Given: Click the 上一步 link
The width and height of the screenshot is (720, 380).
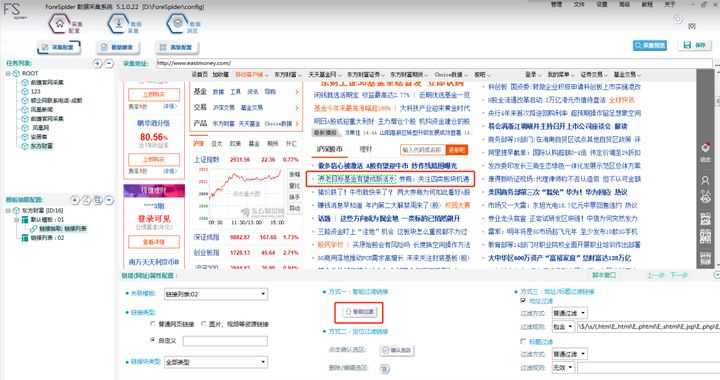Looking at the screenshot, I should tap(656, 275).
